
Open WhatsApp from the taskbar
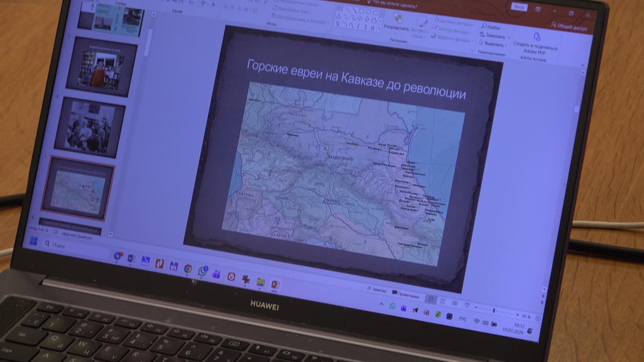click(202, 271)
